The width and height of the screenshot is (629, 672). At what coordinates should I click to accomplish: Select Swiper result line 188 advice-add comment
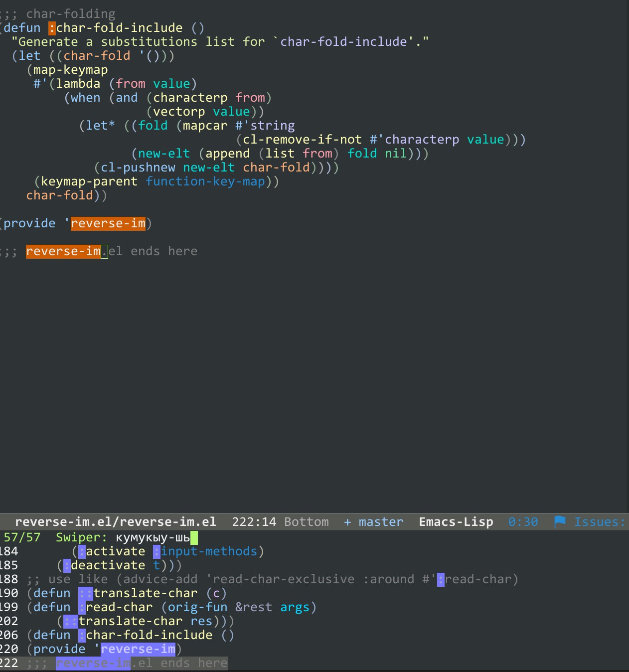coord(314,579)
